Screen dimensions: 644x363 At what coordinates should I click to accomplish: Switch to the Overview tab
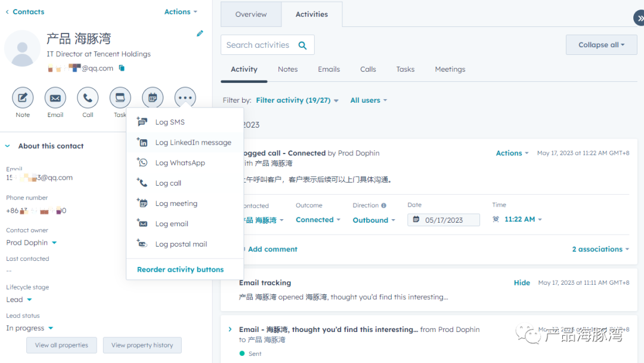[251, 14]
